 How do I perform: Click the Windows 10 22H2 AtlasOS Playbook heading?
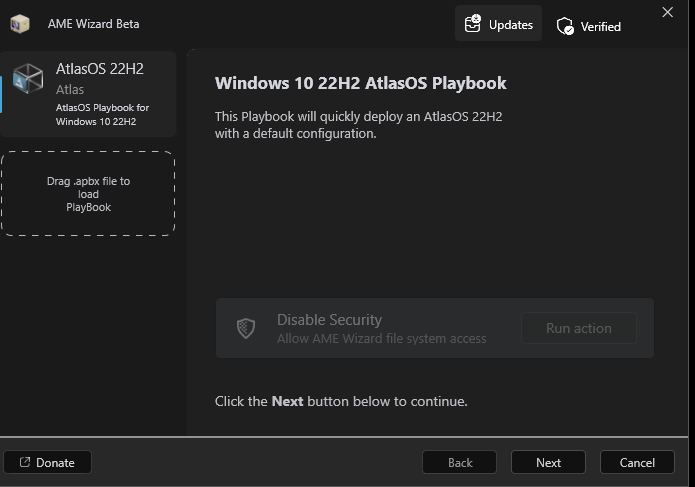coord(361,83)
